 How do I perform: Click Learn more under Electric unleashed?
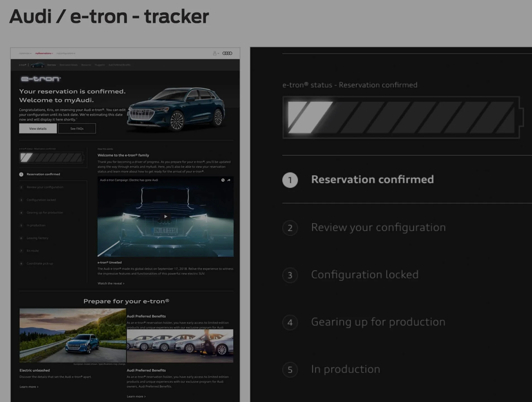(29, 387)
